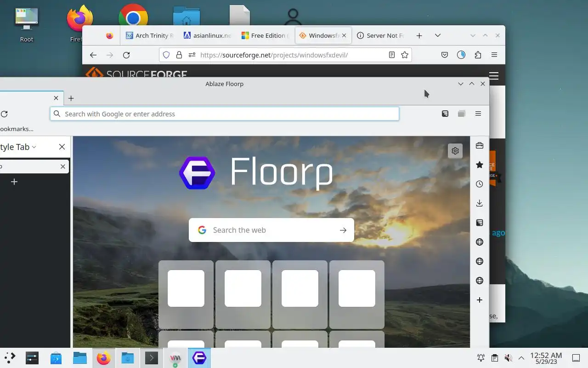This screenshot has width=588, height=368.
Task: Open the clock showing 12:52 AM
Action: [x=546, y=358]
